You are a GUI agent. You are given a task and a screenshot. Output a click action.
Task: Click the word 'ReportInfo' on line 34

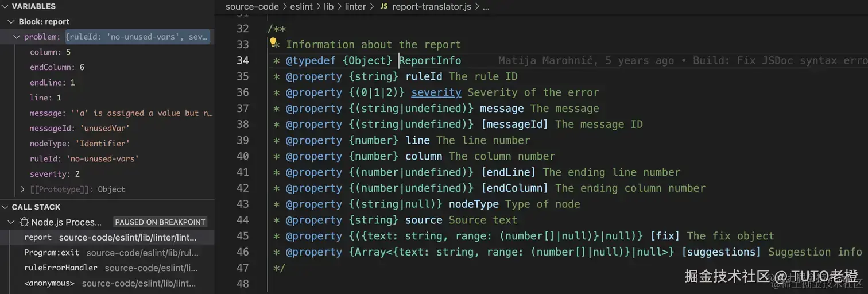point(430,60)
